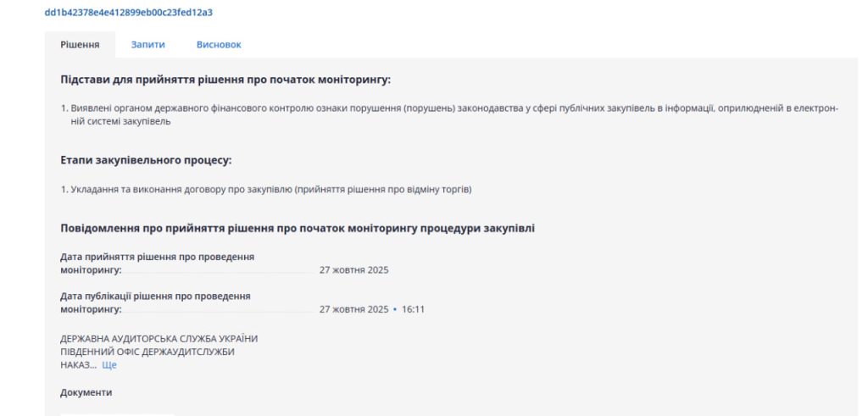This screenshot has width=868, height=416.
Task: Click the Документи section heading
Action: tap(86, 392)
